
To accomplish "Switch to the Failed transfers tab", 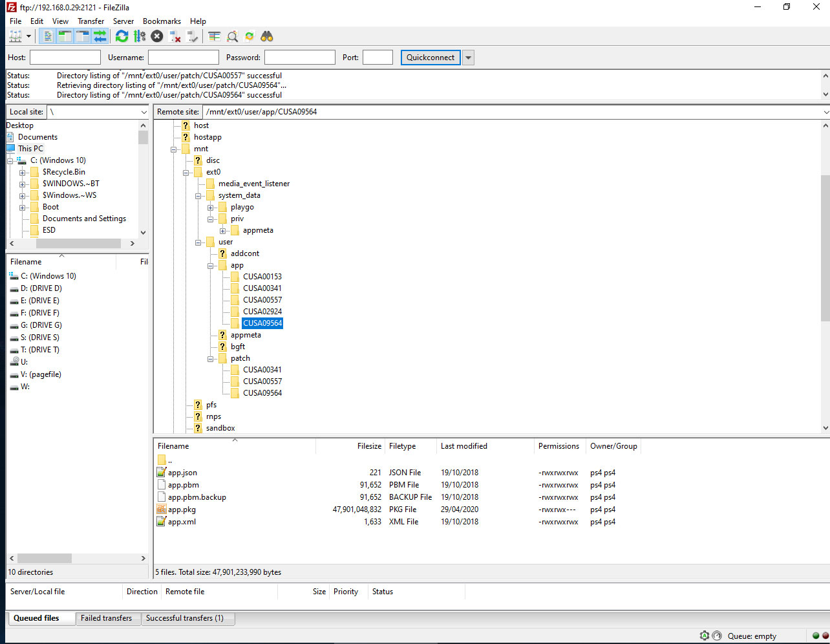I will click(107, 618).
